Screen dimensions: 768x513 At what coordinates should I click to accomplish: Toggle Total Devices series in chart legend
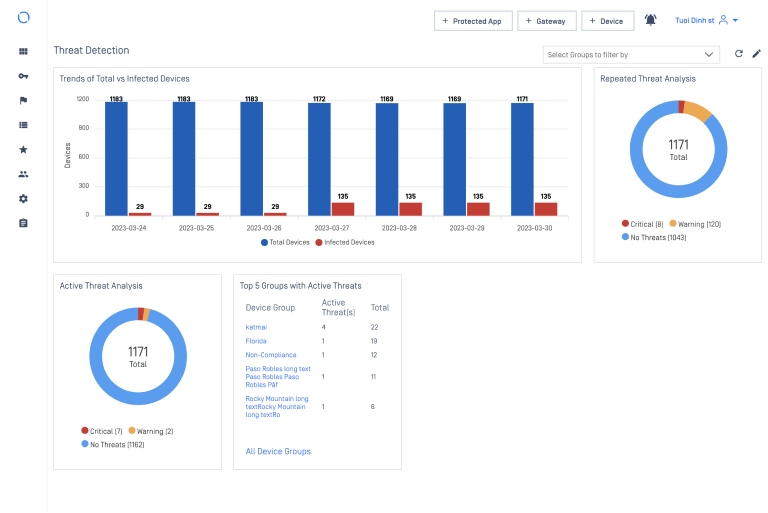286,242
